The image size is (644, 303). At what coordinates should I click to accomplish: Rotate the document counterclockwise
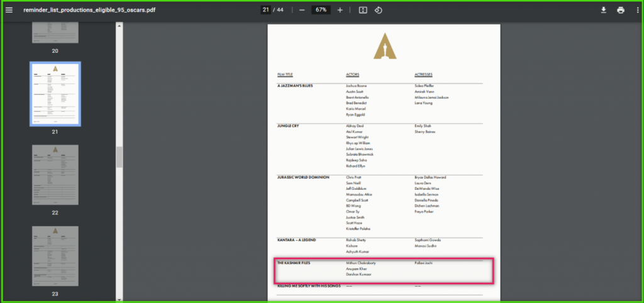point(378,10)
